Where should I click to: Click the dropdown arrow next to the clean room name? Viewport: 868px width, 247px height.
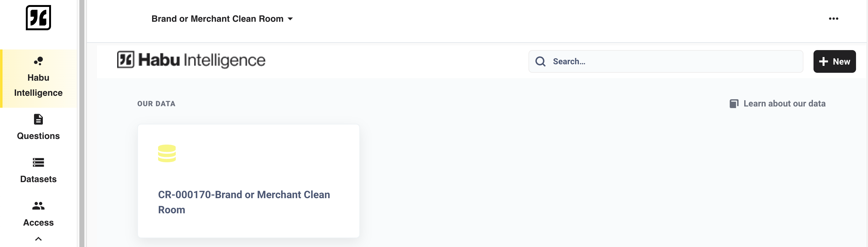coord(290,19)
